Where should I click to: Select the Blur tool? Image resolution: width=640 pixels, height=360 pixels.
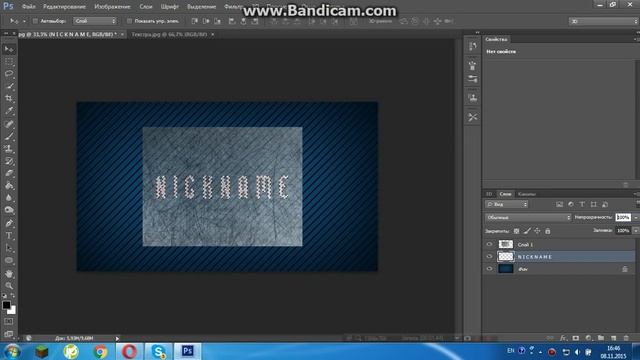9,198
